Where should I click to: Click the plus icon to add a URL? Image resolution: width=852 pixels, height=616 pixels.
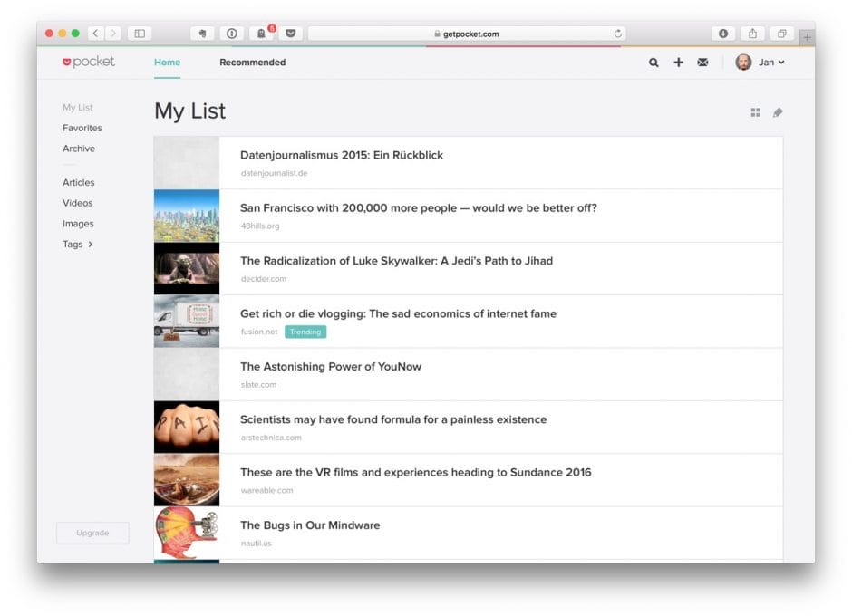tap(678, 63)
